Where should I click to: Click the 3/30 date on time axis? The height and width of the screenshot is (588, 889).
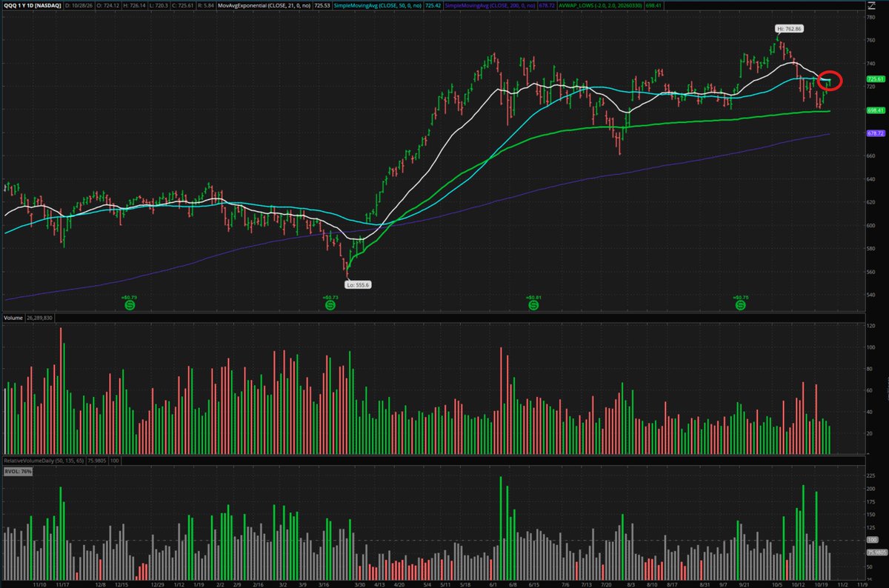pyautogui.click(x=359, y=584)
